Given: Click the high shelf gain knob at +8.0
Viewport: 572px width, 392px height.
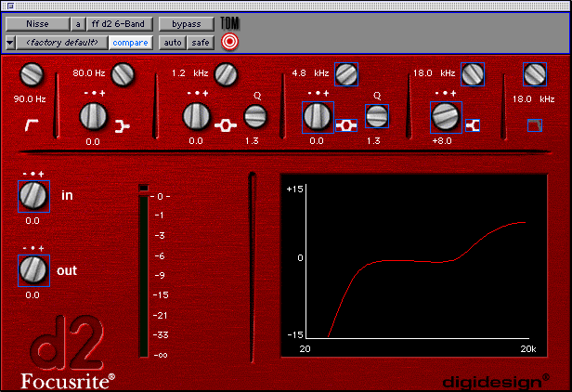Looking at the screenshot, I should coord(446,117).
